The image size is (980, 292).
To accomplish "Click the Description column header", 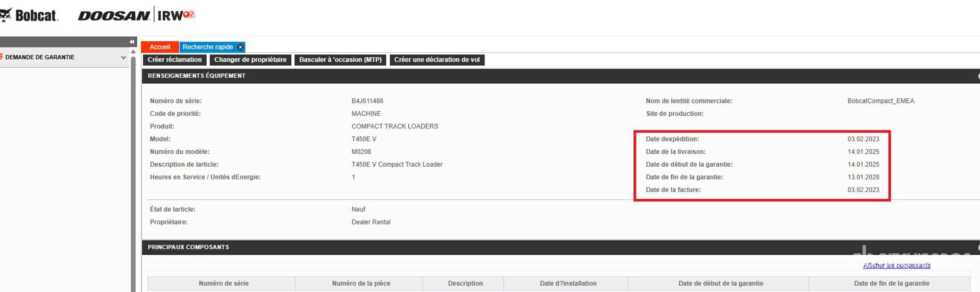I will pos(465,283).
